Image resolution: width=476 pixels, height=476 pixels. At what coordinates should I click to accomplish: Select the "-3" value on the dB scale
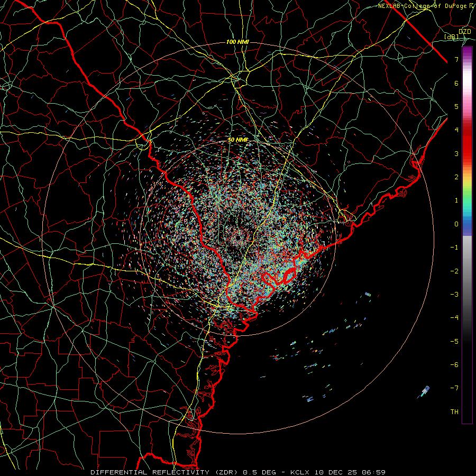click(454, 294)
